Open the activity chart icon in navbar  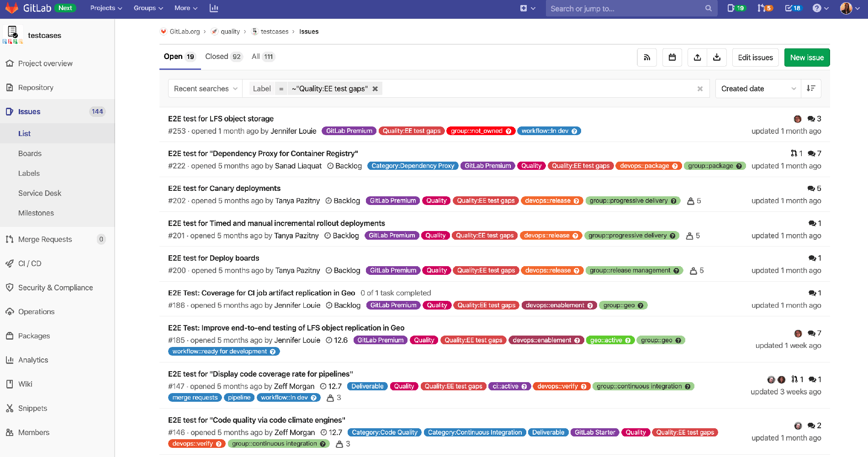pos(214,8)
